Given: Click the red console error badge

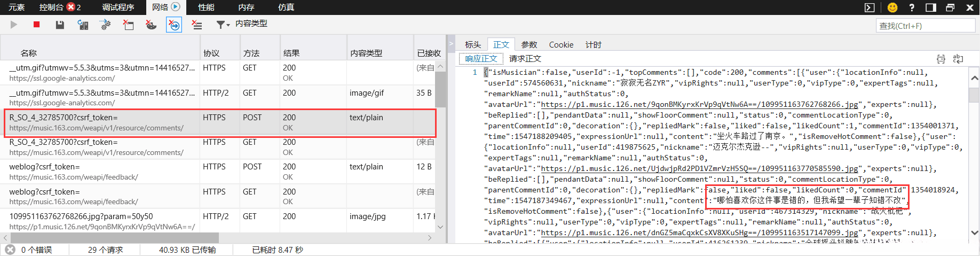Looking at the screenshot, I should click(71, 7).
